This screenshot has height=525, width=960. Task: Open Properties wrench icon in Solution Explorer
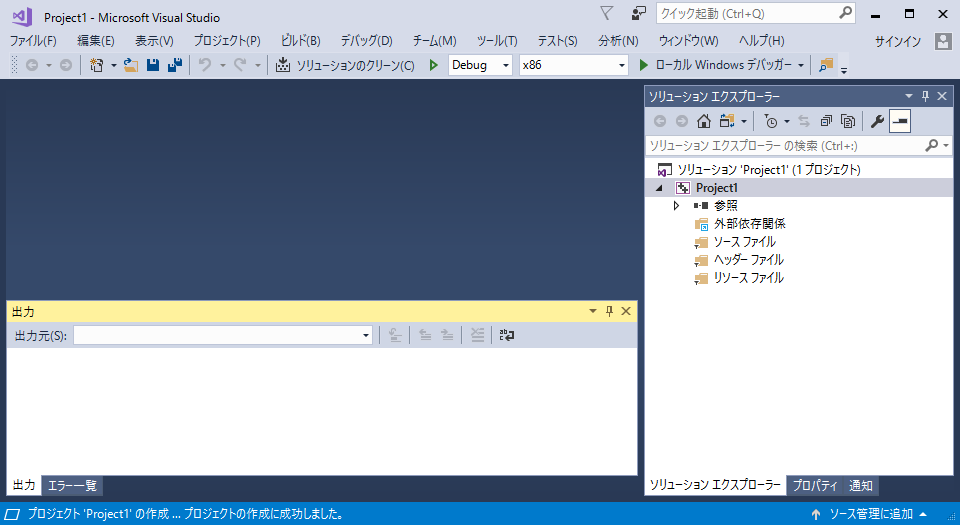877,121
